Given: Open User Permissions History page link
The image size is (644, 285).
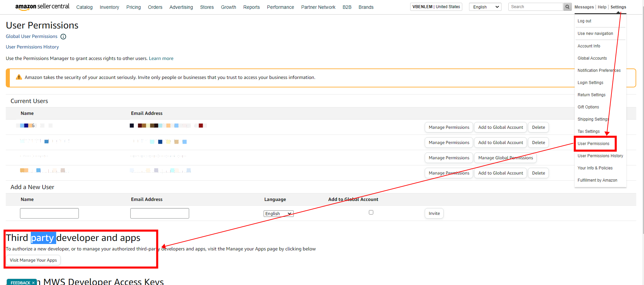Looking at the screenshot, I should (x=32, y=47).
